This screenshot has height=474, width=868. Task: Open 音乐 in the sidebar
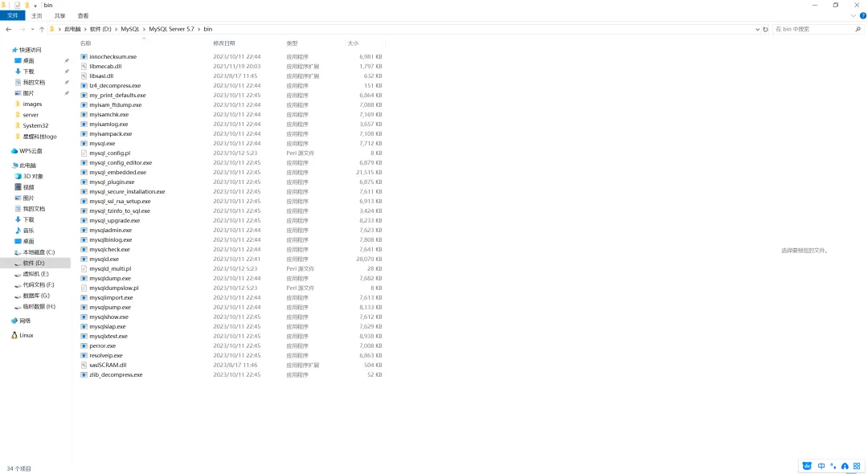pyautogui.click(x=28, y=231)
